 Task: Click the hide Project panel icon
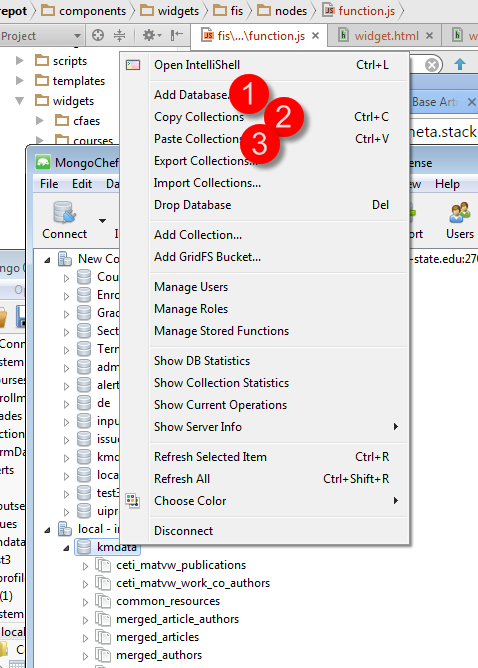coord(177,35)
